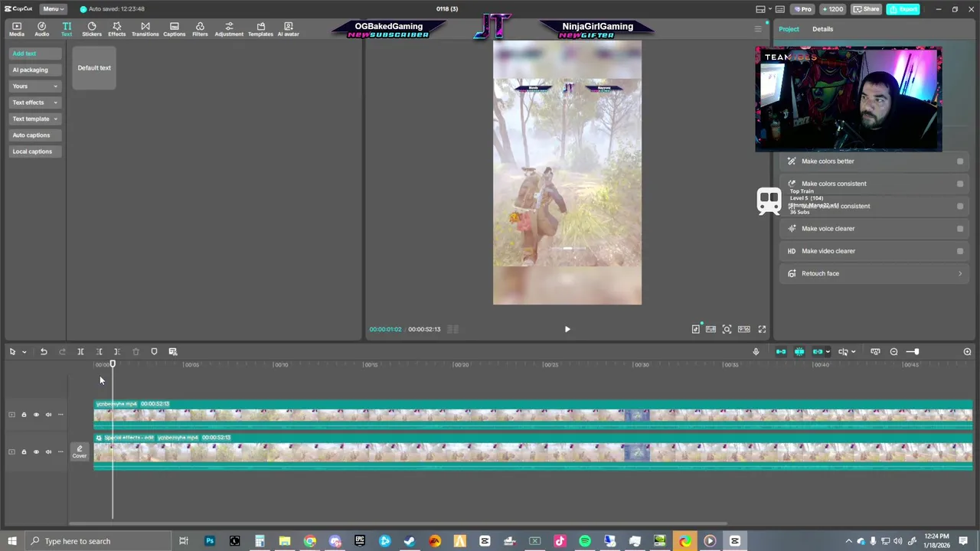The width and height of the screenshot is (980, 551).
Task: Lock the upper video track
Action: point(24,415)
